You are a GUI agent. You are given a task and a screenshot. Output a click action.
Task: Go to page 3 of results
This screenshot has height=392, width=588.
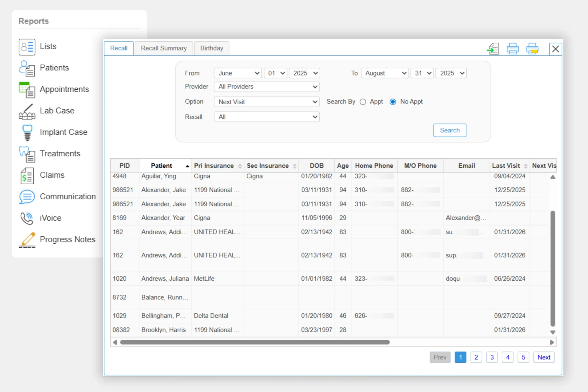492,357
